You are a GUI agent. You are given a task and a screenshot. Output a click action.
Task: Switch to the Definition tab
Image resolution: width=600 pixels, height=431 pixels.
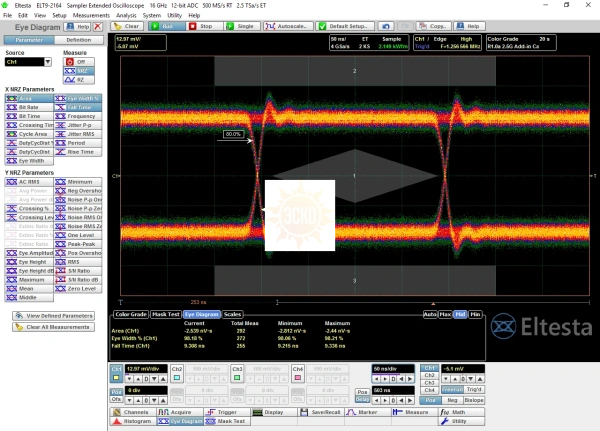[80, 40]
